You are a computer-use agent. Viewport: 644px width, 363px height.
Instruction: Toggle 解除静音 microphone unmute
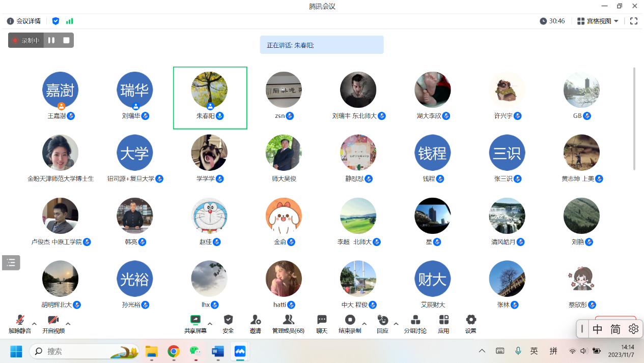point(20,320)
